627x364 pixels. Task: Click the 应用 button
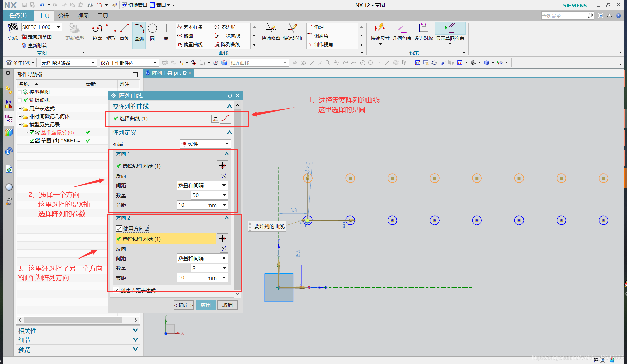click(x=206, y=305)
